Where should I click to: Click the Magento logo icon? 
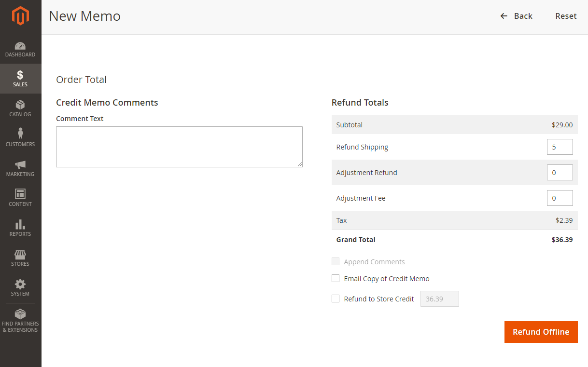point(20,16)
